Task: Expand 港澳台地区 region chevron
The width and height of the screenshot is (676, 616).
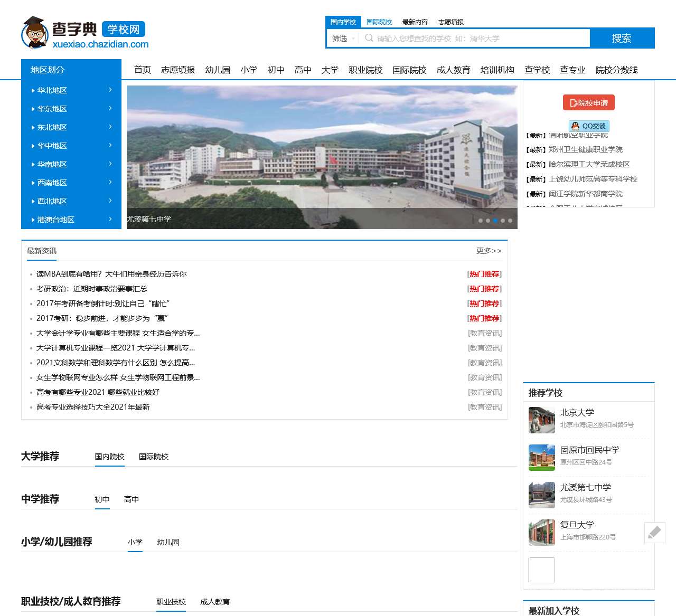Action: point(110,219)
